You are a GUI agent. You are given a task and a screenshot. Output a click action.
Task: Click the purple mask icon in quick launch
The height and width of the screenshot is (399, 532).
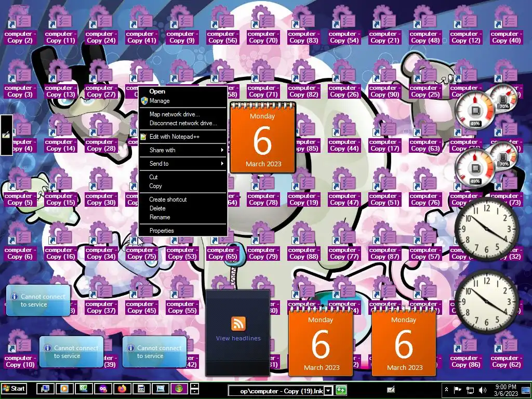pos(103,389)
